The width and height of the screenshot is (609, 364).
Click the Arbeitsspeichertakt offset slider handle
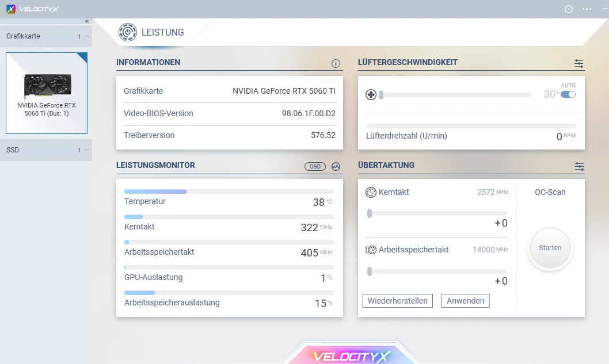pos(370,271)
